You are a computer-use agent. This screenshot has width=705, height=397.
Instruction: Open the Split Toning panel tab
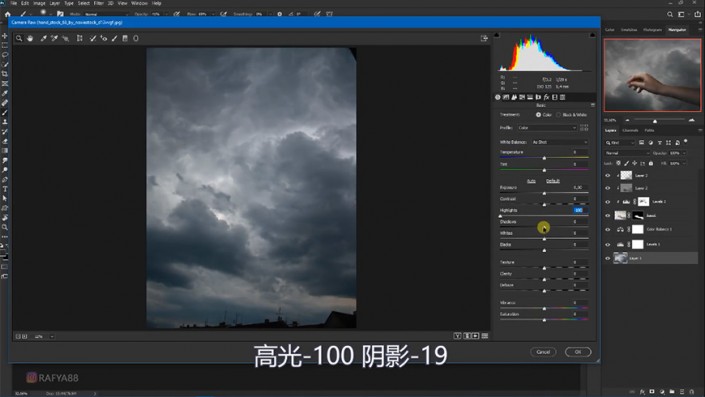point(530,97)
